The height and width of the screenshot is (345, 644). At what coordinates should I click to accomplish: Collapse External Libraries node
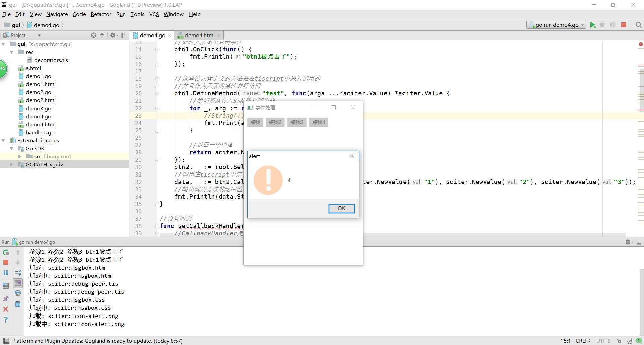point(3,140)
